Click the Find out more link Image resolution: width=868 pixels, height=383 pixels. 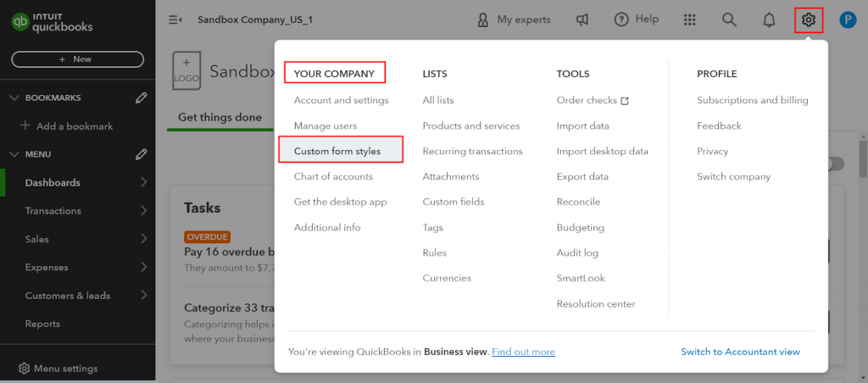[x=523, y=352]
